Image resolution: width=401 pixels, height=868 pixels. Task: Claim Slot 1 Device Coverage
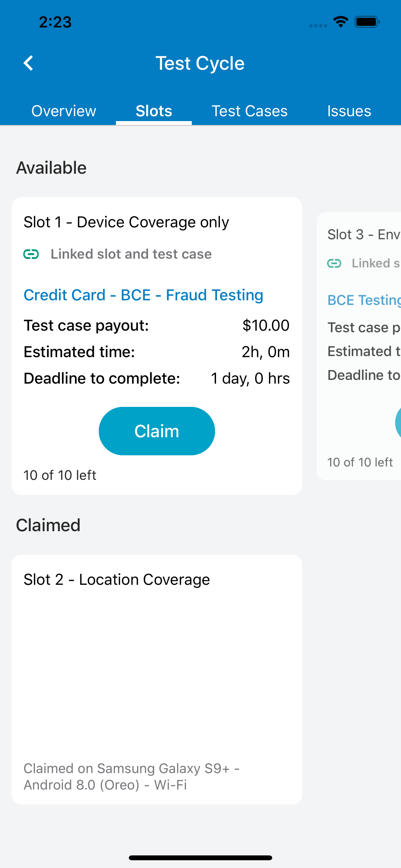click(x=157, y=431)
